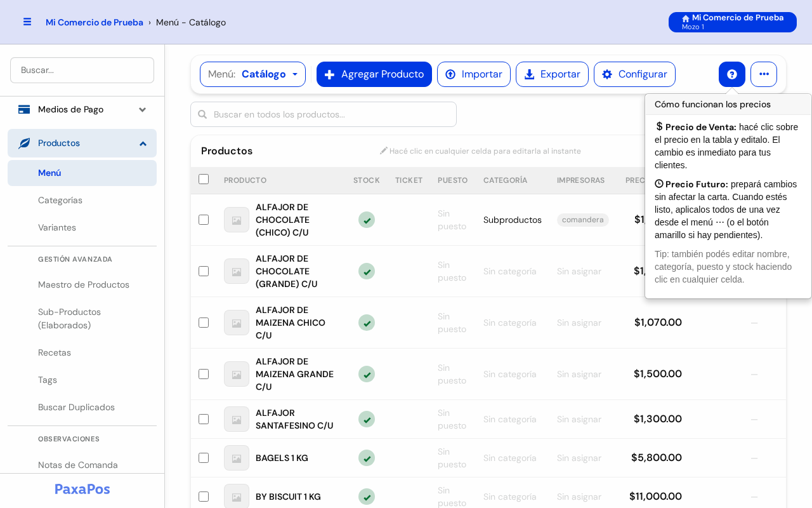Open the three-dots more options button
This screenshot has width=812, height=508.
click(x=764, y=74)
